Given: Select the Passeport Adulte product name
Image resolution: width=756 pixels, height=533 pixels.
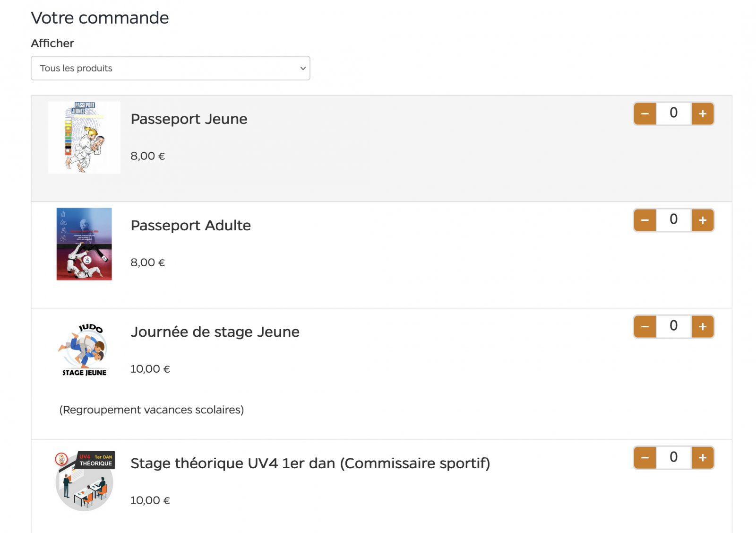Looking at the screenshot, I should tap(190, 226).
